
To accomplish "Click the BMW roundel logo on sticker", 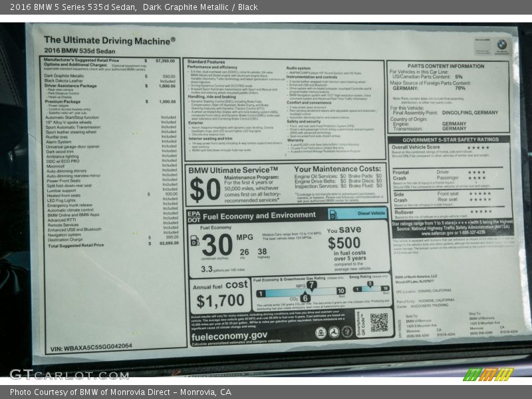I will pyautogui.click(x=501, y=45).
